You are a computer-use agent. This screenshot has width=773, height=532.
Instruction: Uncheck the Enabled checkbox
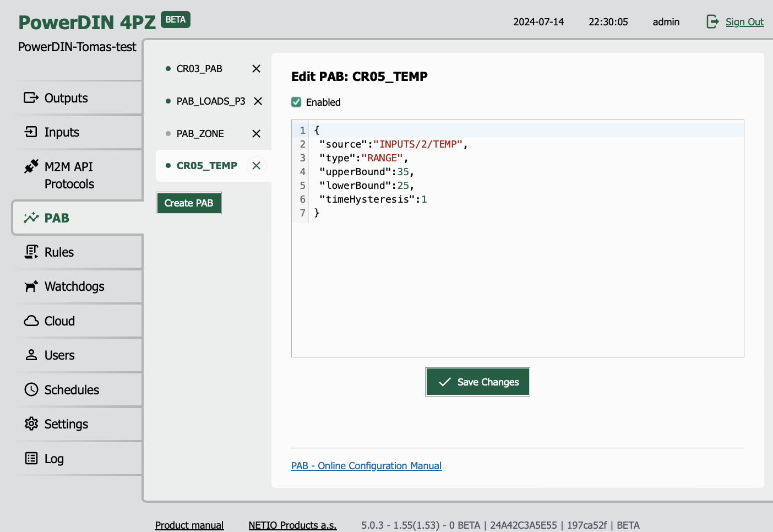click(x=296, y=102)
